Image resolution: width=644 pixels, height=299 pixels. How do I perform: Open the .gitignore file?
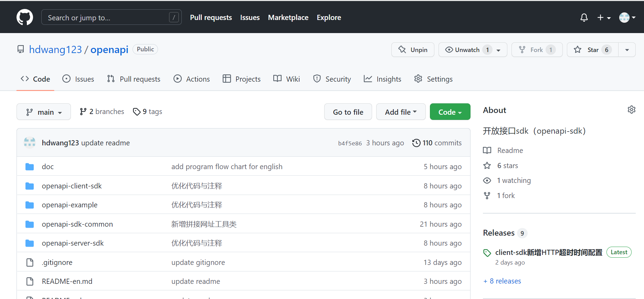[57, 262]
